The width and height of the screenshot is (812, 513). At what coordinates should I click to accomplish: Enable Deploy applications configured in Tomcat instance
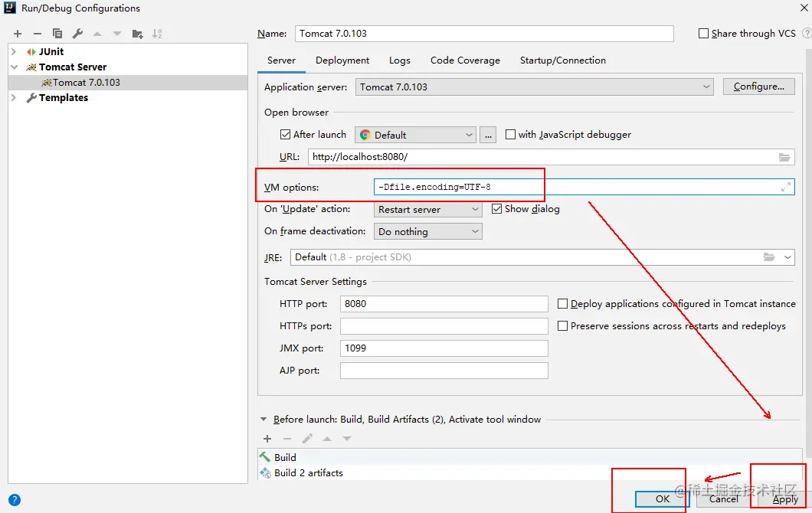point(562,304)
